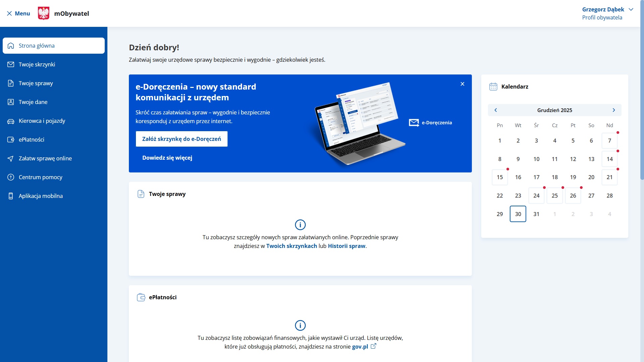Image resolution: width=644 pixels, height=362 pixels.
Task: Close the e-Doręczenia banner
Action: pos(462,84)
